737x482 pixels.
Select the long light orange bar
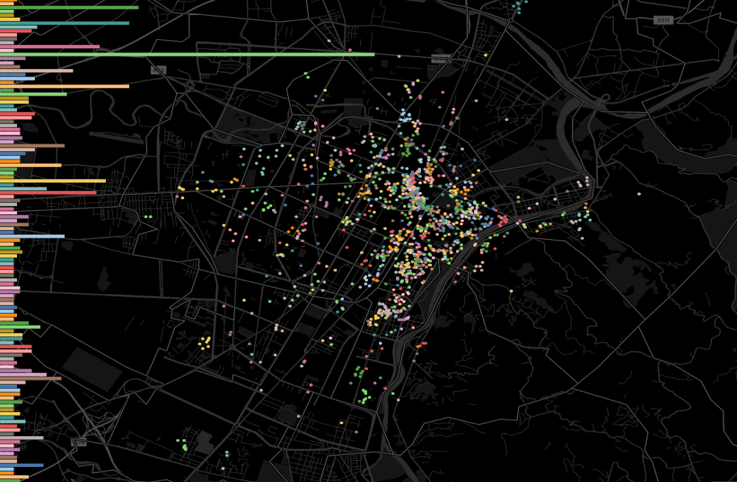(x=65, y=86)
